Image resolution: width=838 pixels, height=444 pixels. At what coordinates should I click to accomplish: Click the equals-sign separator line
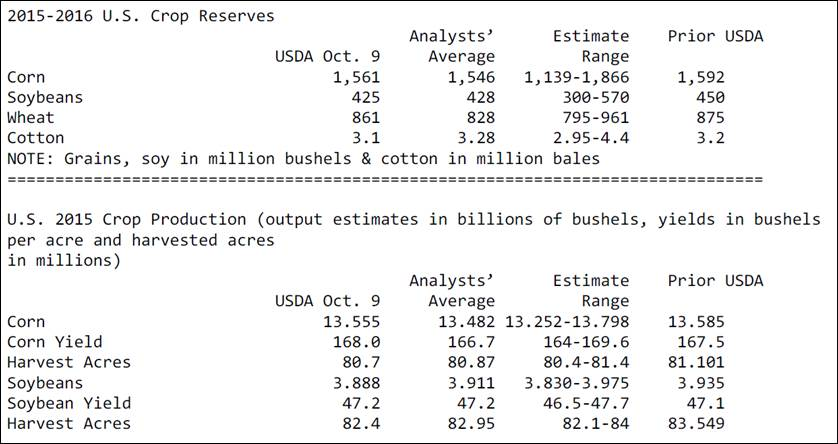click(x=384, y=179)
